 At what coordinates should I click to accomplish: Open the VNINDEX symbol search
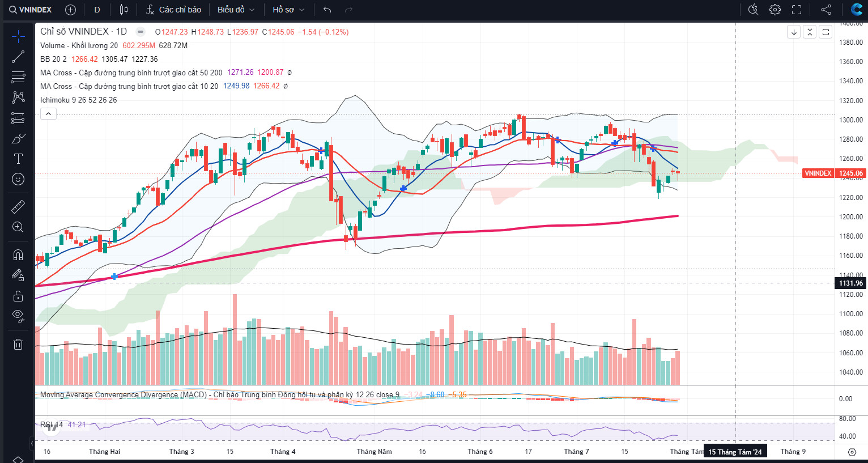pyautogui.click(x=31, y=10)
